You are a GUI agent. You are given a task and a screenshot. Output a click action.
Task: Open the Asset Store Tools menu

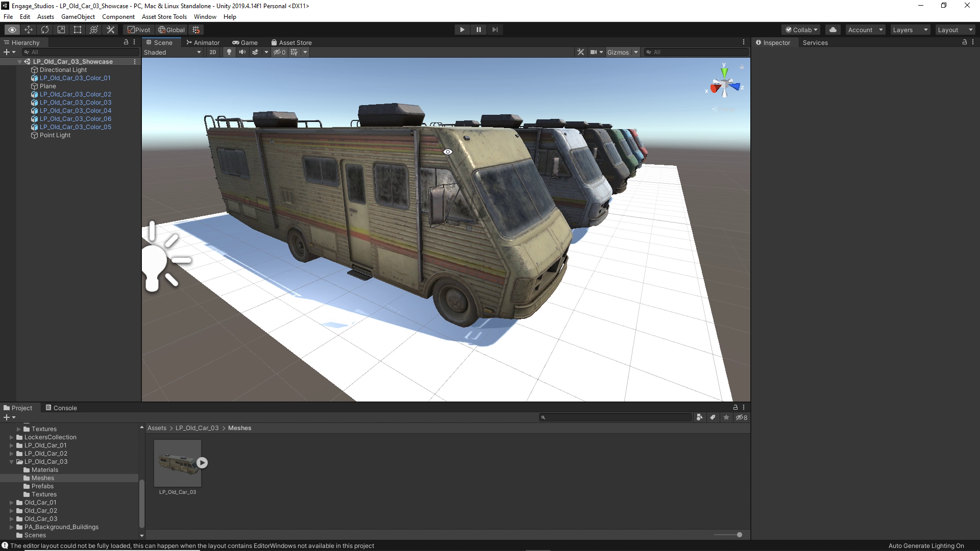coord(164,16)
